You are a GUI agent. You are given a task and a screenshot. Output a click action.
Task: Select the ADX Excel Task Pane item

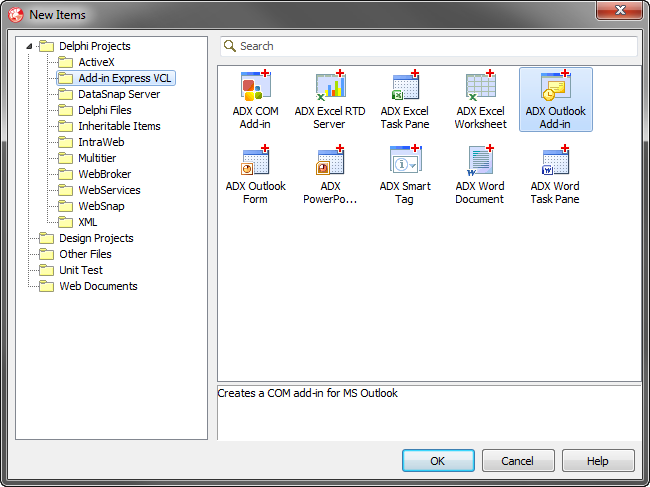pyautogui.click(x=405, y=100)
